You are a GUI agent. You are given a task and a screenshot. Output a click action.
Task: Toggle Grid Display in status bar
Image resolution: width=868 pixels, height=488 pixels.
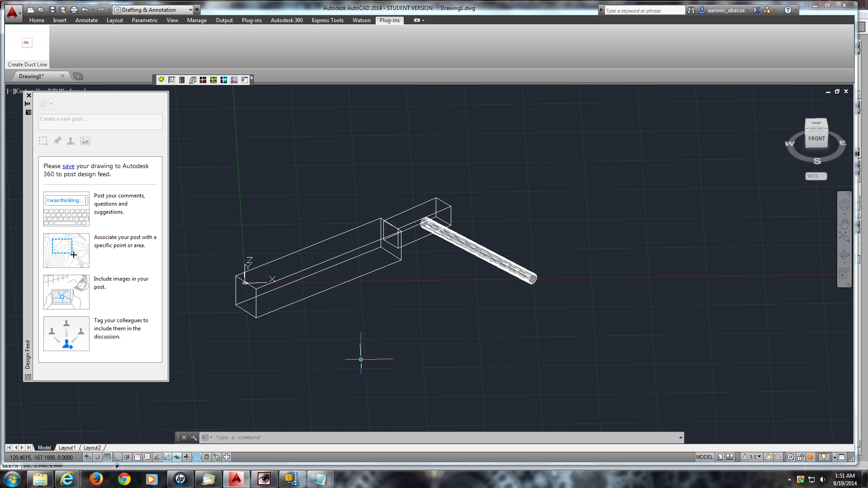click(107, 457)
